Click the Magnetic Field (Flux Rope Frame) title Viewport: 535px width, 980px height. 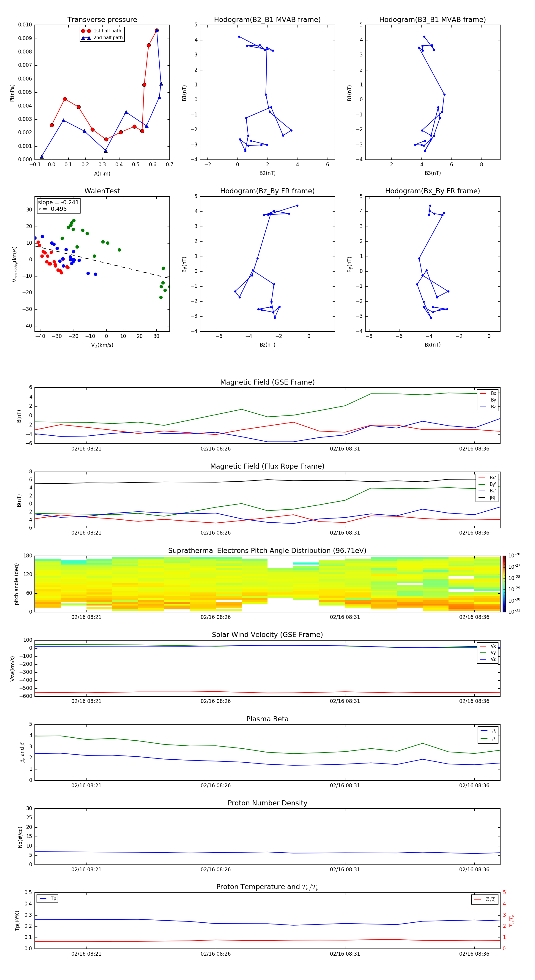pyautogui.click(x=267, y=467)
